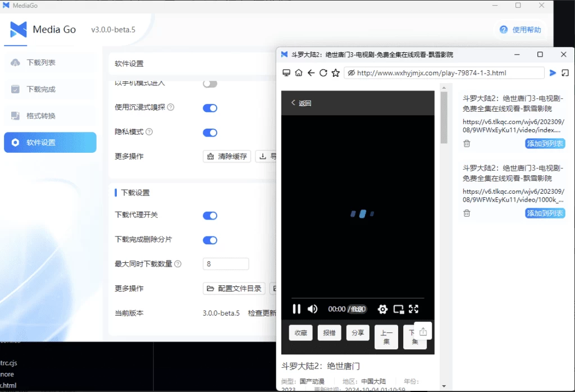Screen dimensions: 575x392
Task: Click the blue send arrow after URL
Action: (553, 73)
